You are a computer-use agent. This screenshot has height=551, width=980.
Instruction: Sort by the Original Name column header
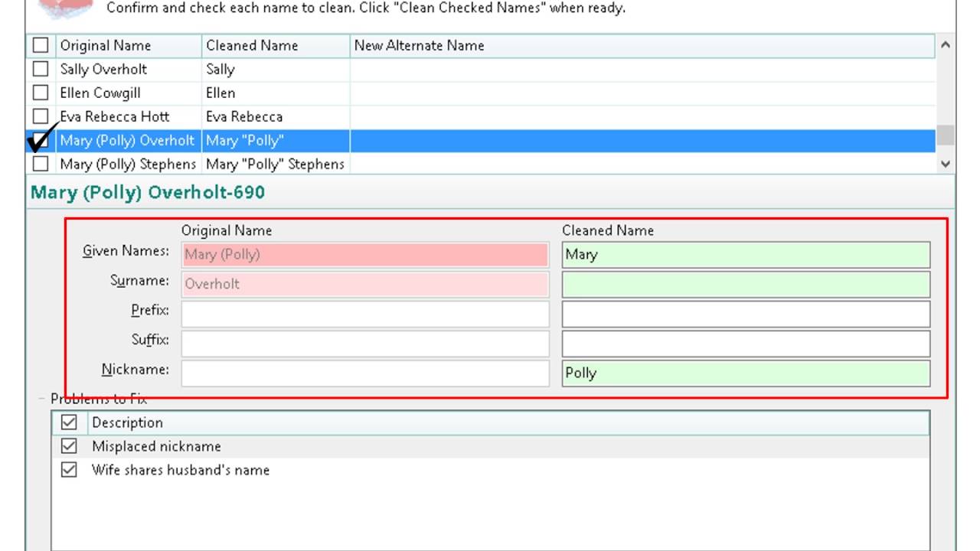[129, 45]
